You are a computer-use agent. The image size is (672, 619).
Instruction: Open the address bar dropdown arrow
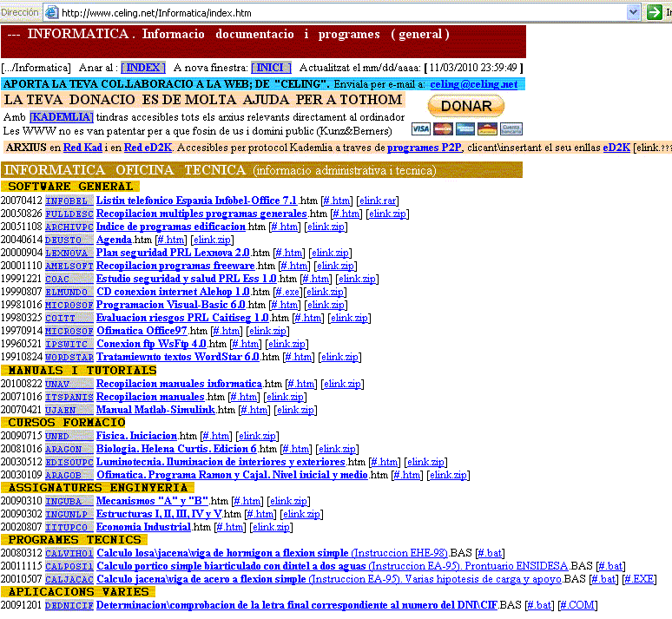pos(633,12)
